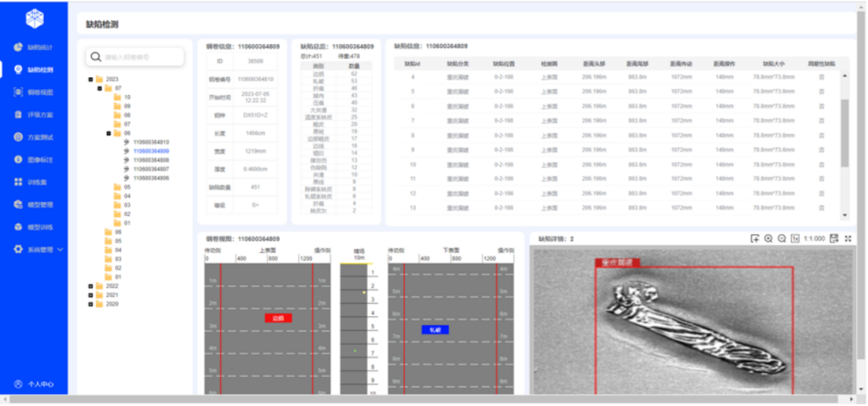Expand the 2022 folder in the tree

(91, 286)
